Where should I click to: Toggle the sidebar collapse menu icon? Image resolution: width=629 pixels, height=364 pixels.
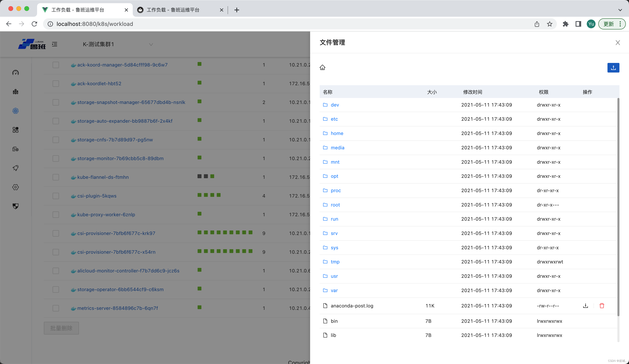[x=55, y=44]
